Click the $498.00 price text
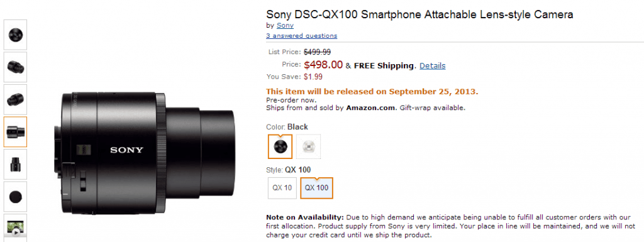644x242 pixels. point(323,65)
